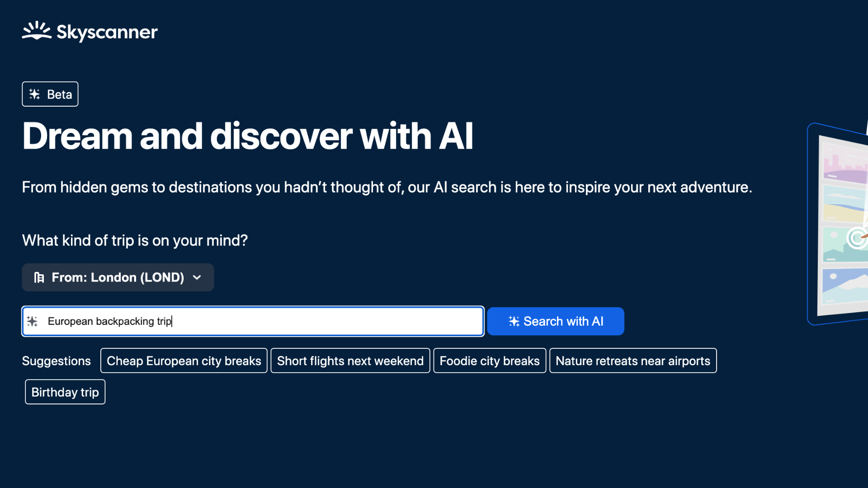This screenshot has width=868, height=488.
Task: Toggle the Beta feature mode
Action: point(50,94)
